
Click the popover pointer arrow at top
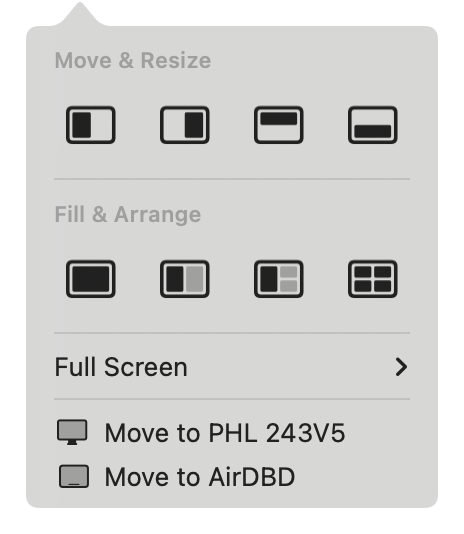[80, 14]
